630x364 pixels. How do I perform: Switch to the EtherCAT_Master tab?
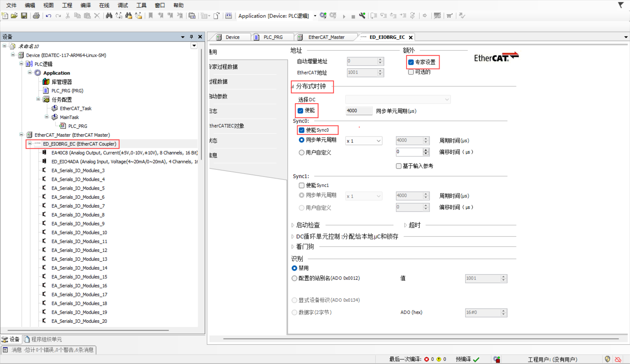(x=326, y=37)
